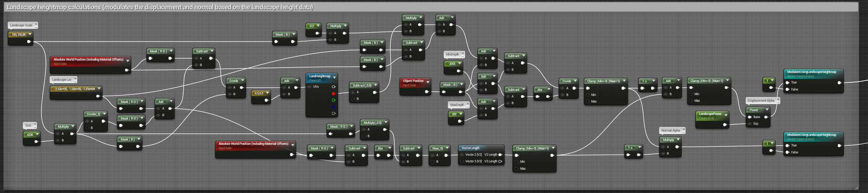Click the Vector 2 (V2) input pin
This screenshot has height=193, width=868.
[462, 155]
